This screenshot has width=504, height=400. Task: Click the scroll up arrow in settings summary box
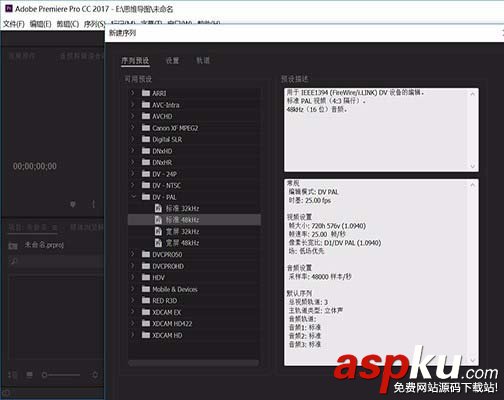click(x=473, y=184)
